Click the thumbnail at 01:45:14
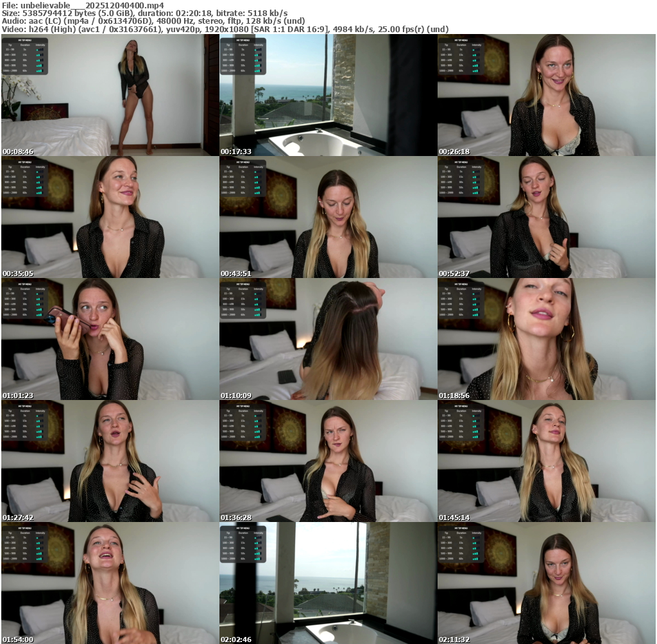This screenshot has height=644, width=657. [x=546, y=461]
